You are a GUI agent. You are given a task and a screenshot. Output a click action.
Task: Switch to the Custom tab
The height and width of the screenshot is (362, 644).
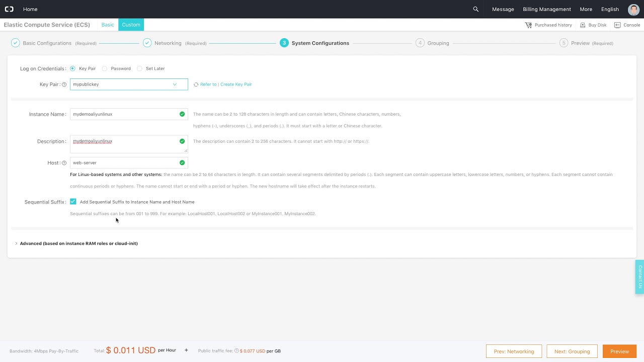(131, 25)
